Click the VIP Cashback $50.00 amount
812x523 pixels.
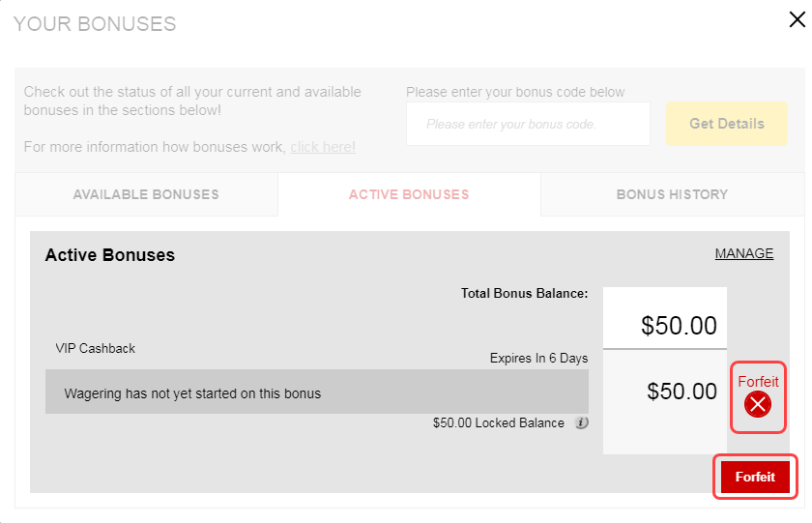681,392
